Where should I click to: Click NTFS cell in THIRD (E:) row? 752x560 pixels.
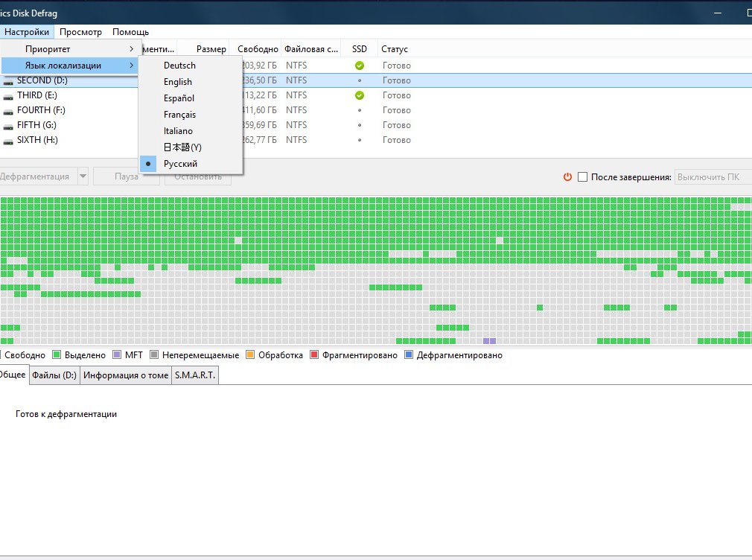click(x=296, y=95)
